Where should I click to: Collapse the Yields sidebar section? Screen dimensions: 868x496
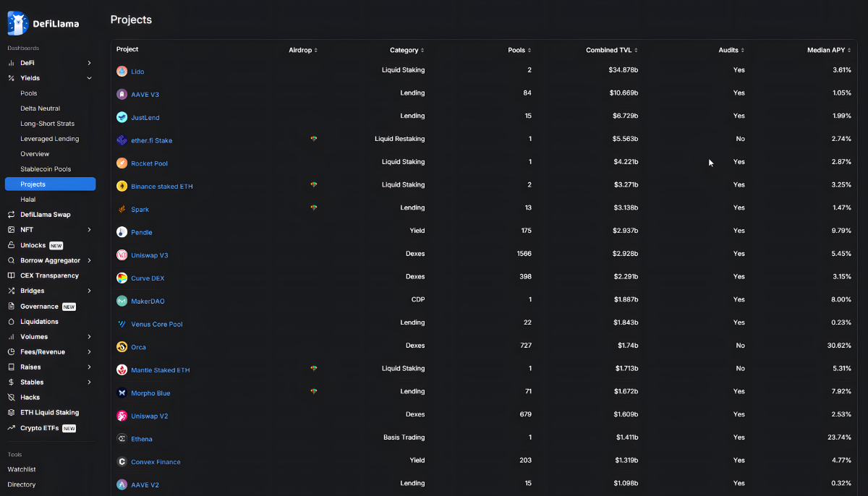[88, 77]
